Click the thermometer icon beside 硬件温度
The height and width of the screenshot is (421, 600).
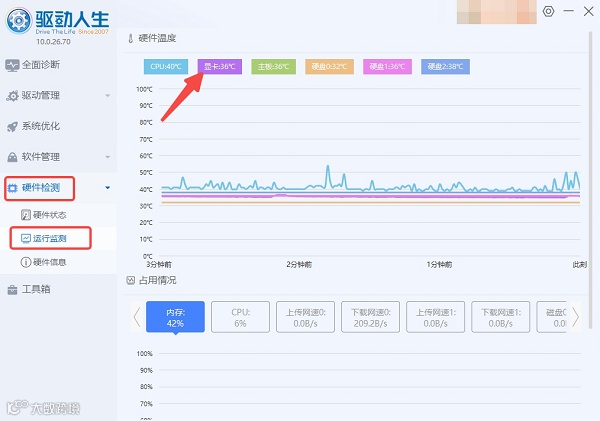pyautogui.click(x=130, y=38)
